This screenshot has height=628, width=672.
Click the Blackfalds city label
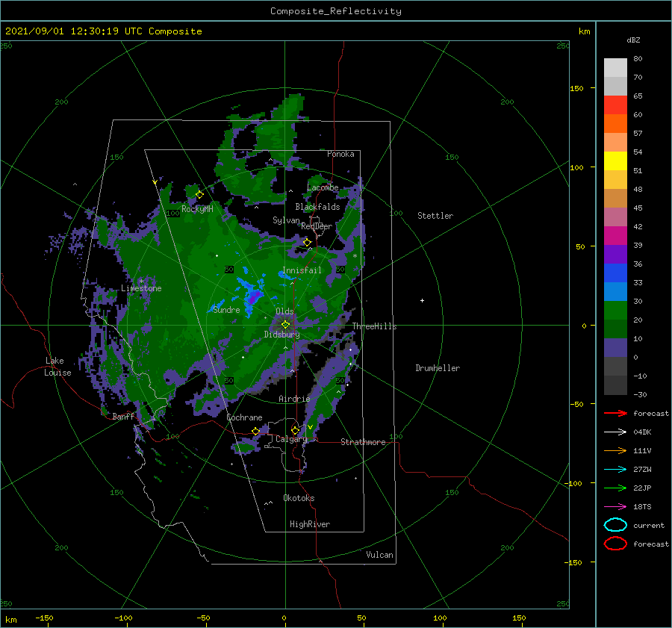pos(317,207)
